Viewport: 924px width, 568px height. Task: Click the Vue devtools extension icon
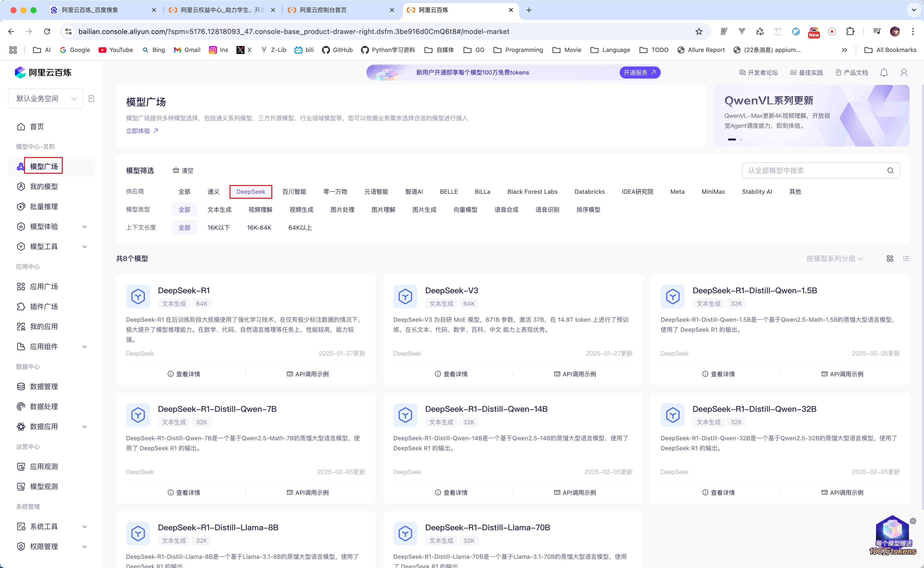[x=742, y=31]
